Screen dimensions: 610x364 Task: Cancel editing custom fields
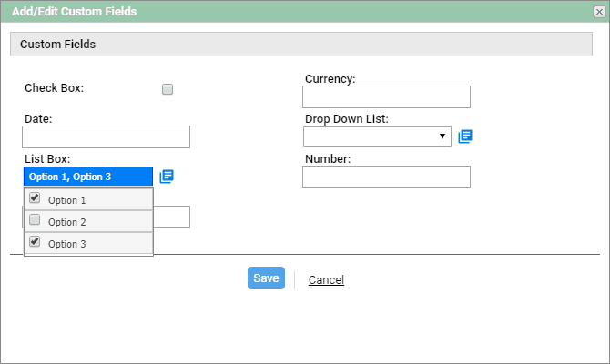click(326, 280)
